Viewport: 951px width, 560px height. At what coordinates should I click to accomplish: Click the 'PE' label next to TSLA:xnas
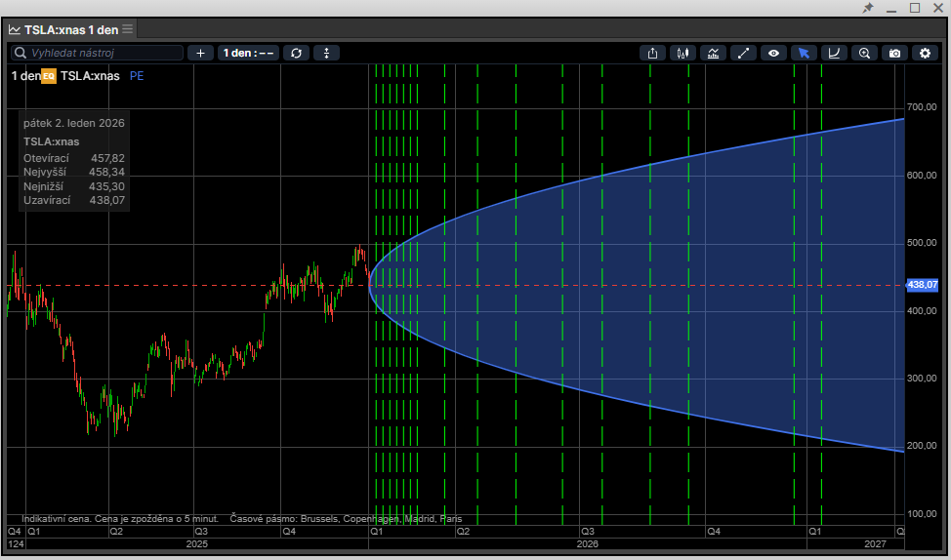coord(136,75)
